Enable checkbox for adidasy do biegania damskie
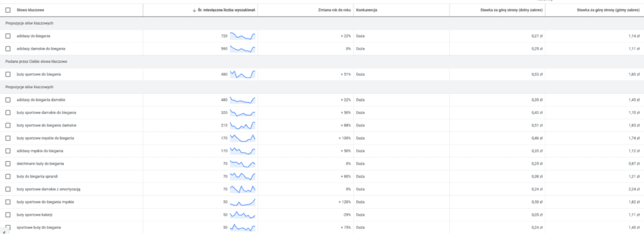 coord(8,100)
